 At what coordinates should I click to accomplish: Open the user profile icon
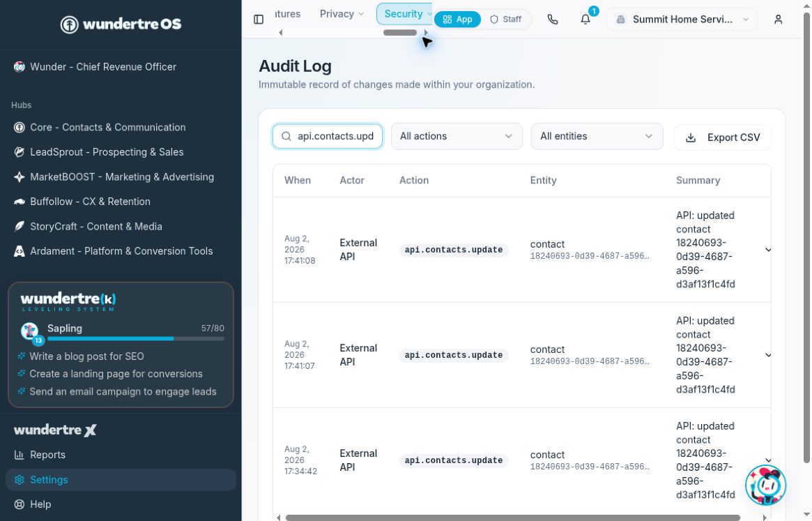(778, 20)
